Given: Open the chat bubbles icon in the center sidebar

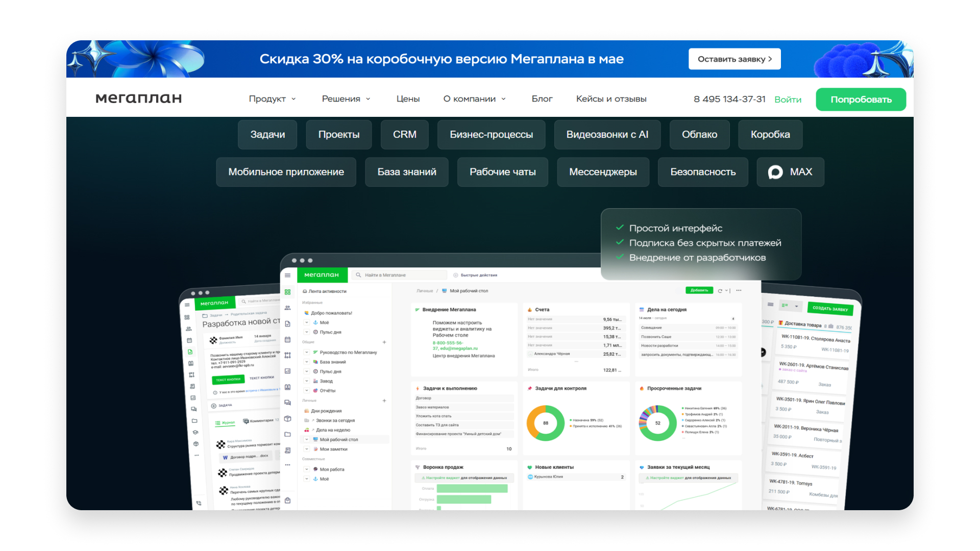Looking at the screenshot, I should 287,403.
